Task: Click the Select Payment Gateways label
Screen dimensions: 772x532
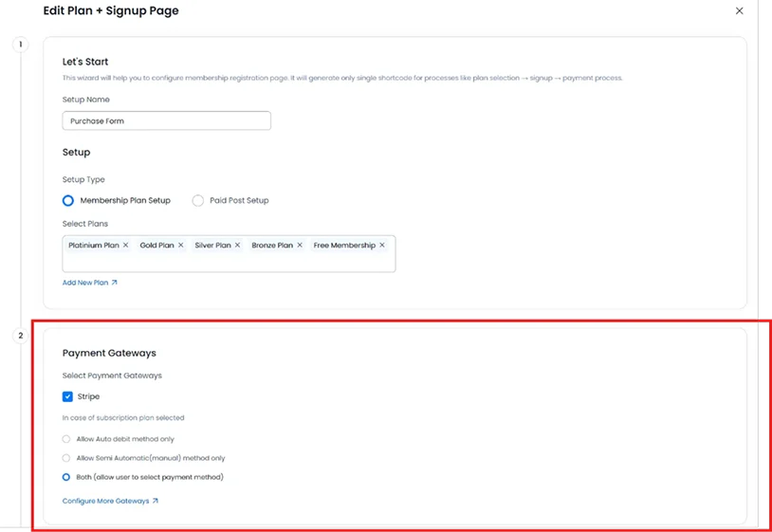Action: (x=112, y=376)
